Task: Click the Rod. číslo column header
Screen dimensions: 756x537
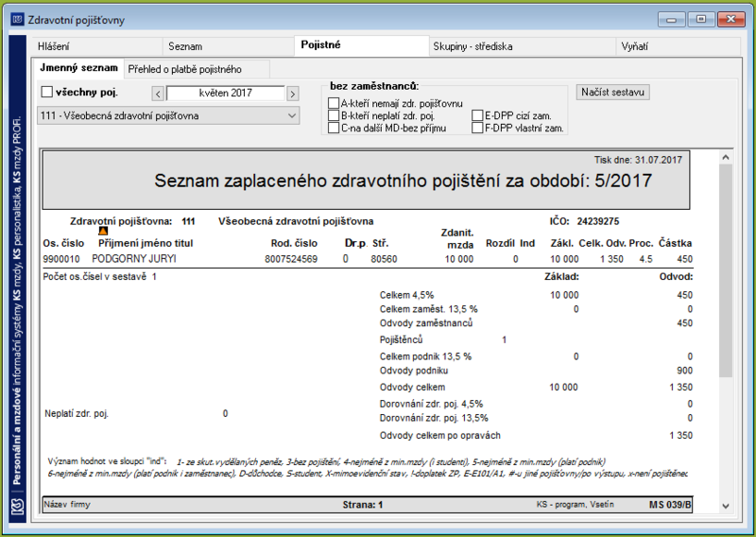Action: tap(294, 243)
